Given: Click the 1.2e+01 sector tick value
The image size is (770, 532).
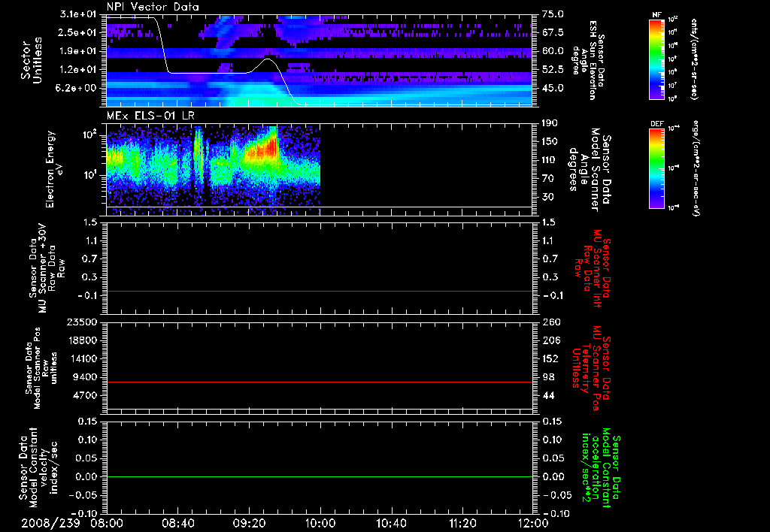Looking at the screenshot, I should (78, 70).
